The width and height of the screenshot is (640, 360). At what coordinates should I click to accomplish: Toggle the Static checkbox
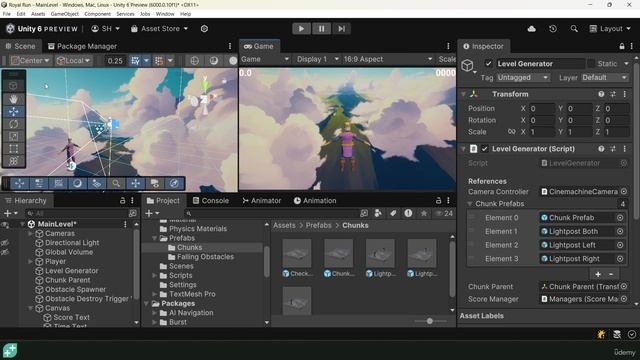[x=591, y=64]
